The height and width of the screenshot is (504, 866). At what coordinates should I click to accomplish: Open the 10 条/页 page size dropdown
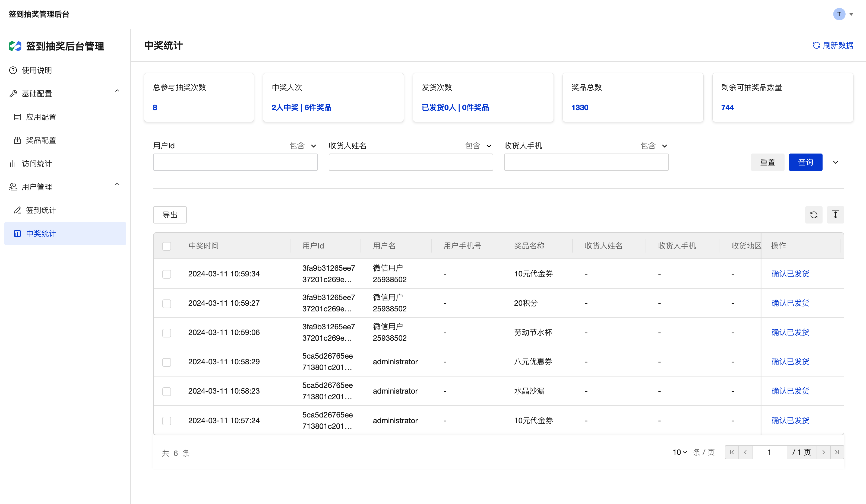pos(679,452)
